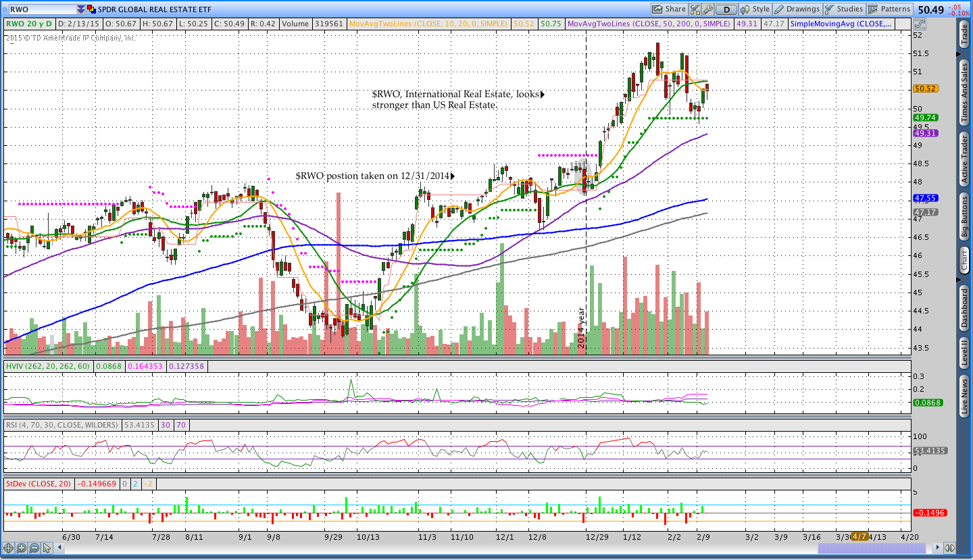Toggle price axis scale curve icon
Image resolution: width=973 pixels, height=560 pixels.
click(920, 24)
